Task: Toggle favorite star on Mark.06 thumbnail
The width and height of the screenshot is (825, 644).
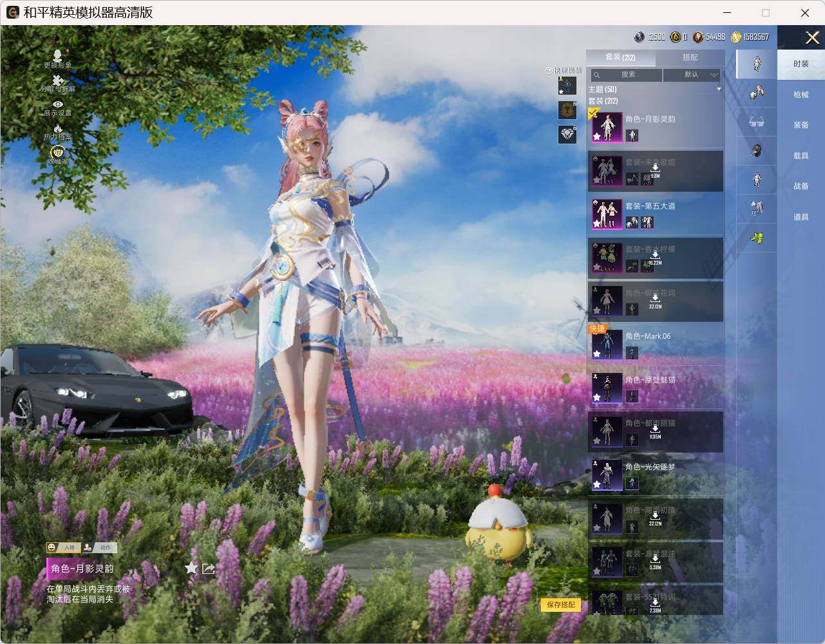Action: 597,354
